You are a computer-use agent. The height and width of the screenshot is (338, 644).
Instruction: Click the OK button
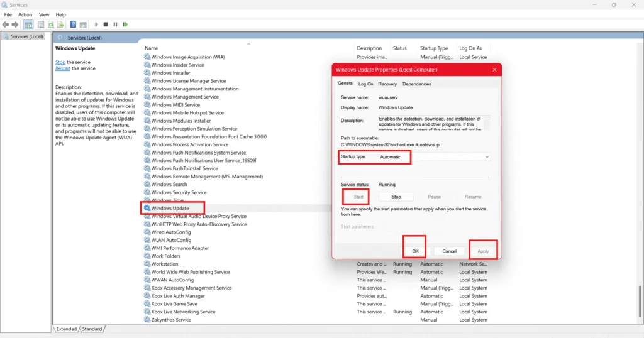pos(415,251)
